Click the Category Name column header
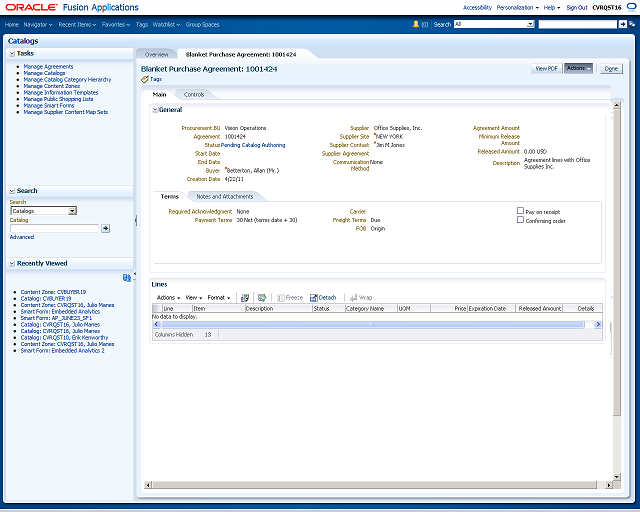The image size is (640, 512). (371, 308)
